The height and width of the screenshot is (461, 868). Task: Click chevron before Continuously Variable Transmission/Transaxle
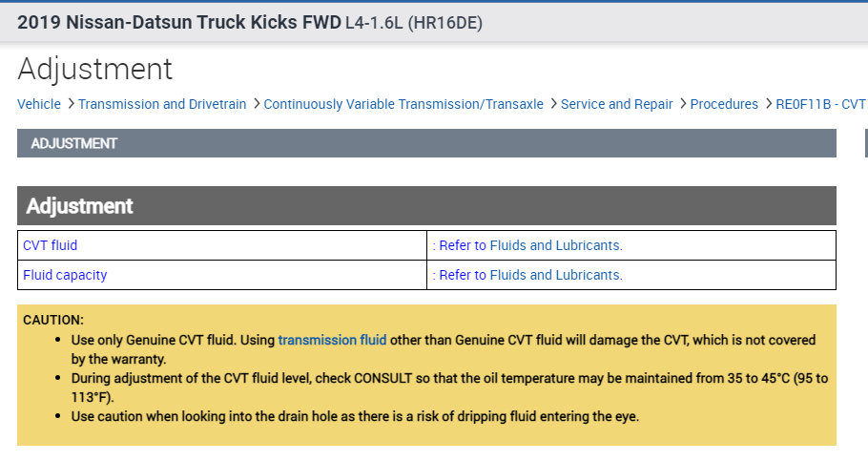pyautogui.click(x=256, y=104)
